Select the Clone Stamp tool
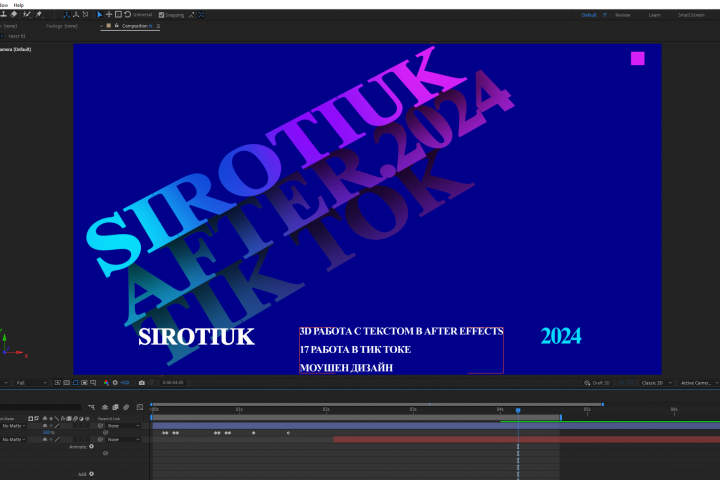Viewport: 720px width, 480px height. 4,15
